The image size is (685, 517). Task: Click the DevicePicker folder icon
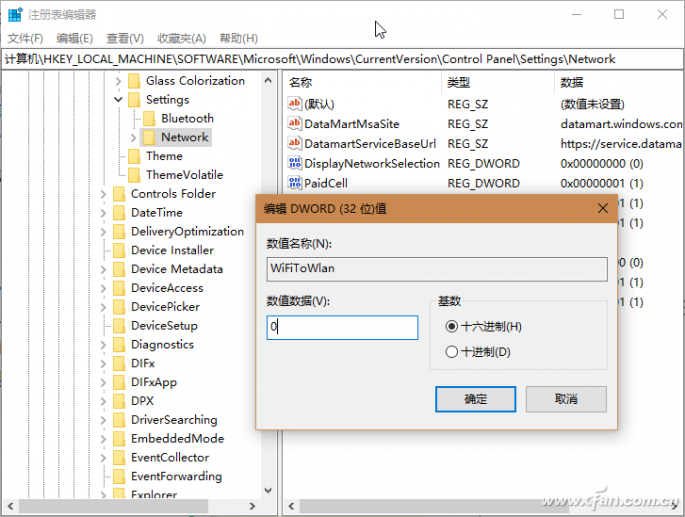(x=119, y=306)
